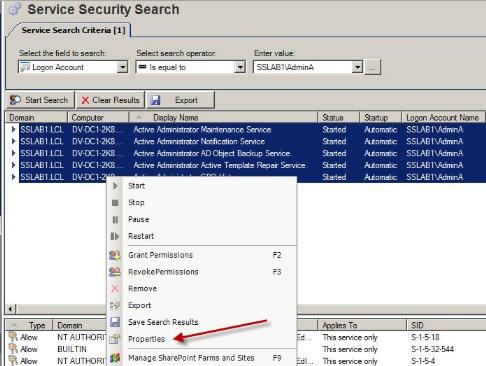Expand the fifth SSLAB1.LCL result row

pyautogui.click(x=13, y=177)
